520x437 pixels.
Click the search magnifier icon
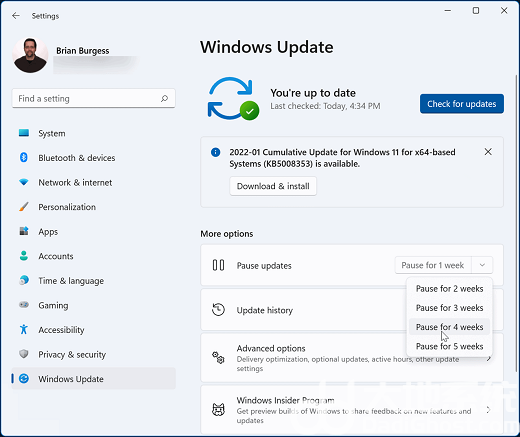click(164, 98)
